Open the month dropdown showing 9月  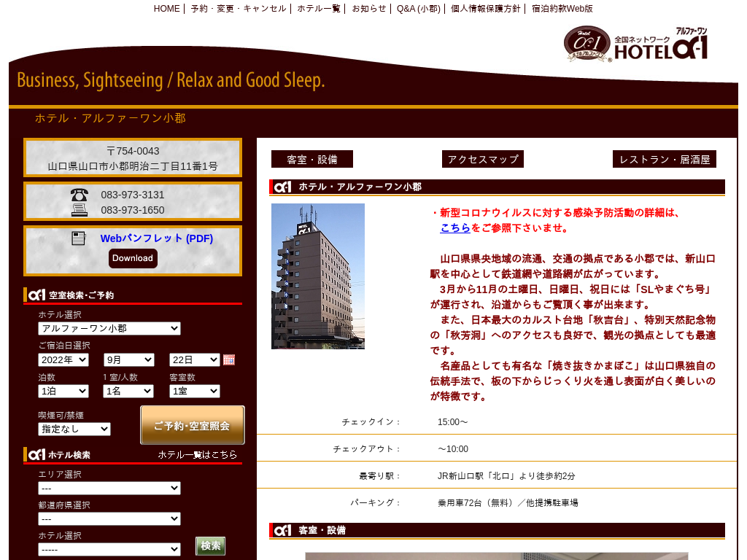[129, 360]
